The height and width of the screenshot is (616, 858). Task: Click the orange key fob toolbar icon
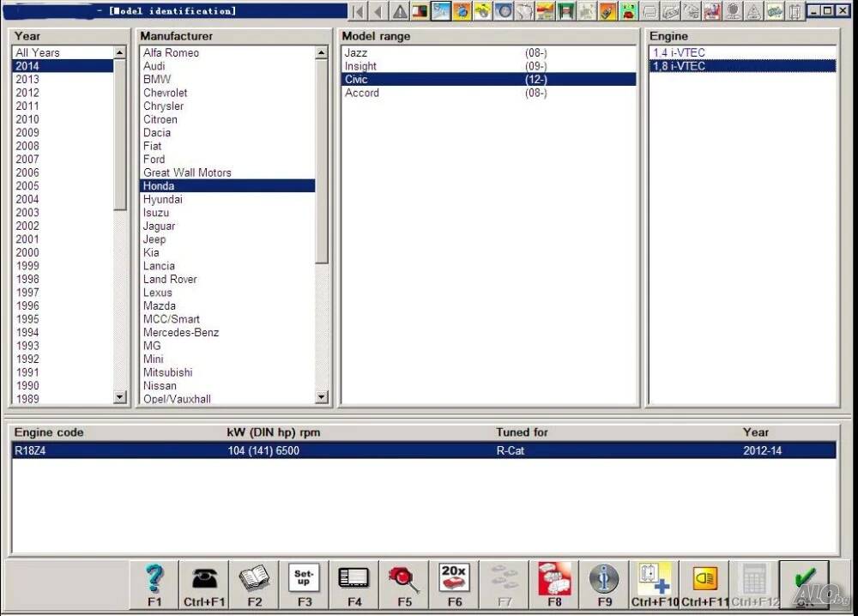click(x=607, y=11)
